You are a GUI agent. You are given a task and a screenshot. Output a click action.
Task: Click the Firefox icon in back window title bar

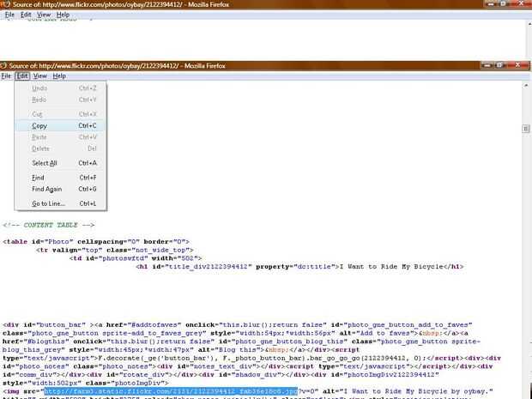click(6, 4)
